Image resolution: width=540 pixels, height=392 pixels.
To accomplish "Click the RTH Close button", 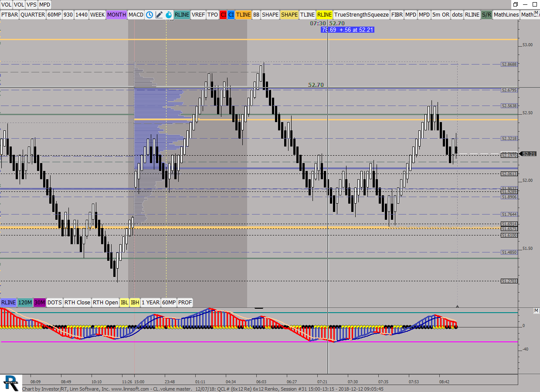I will pos(77,303).
